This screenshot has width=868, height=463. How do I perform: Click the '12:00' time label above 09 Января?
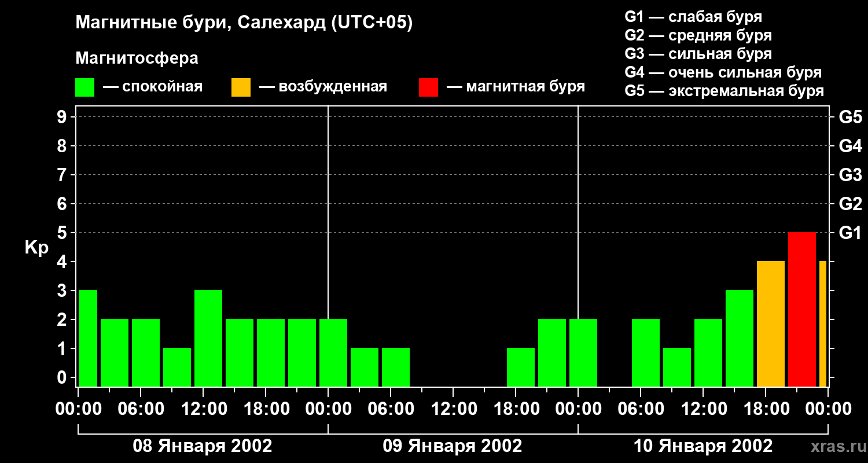point(453,409)
